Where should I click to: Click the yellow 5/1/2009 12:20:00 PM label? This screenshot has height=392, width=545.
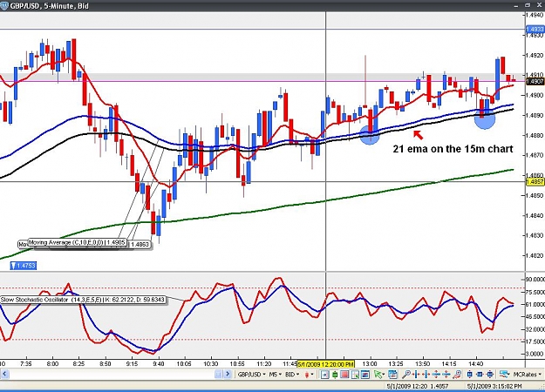[325, 364]
